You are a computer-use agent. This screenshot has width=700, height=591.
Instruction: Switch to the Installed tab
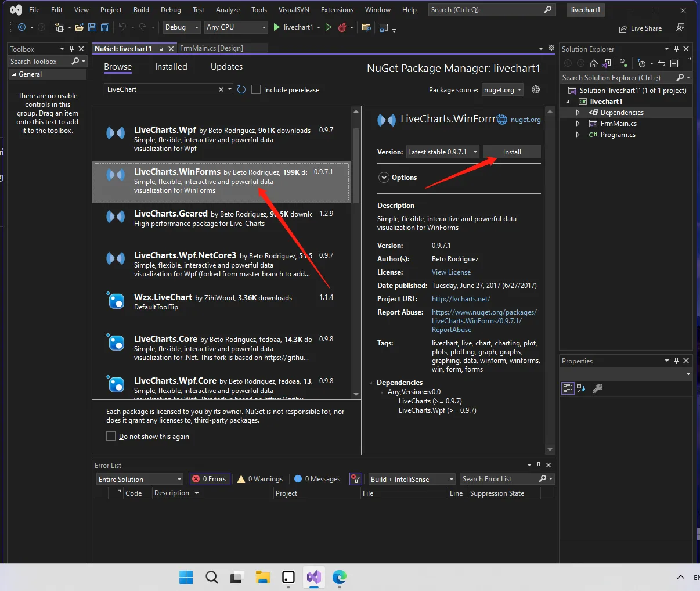pos(171,67)
